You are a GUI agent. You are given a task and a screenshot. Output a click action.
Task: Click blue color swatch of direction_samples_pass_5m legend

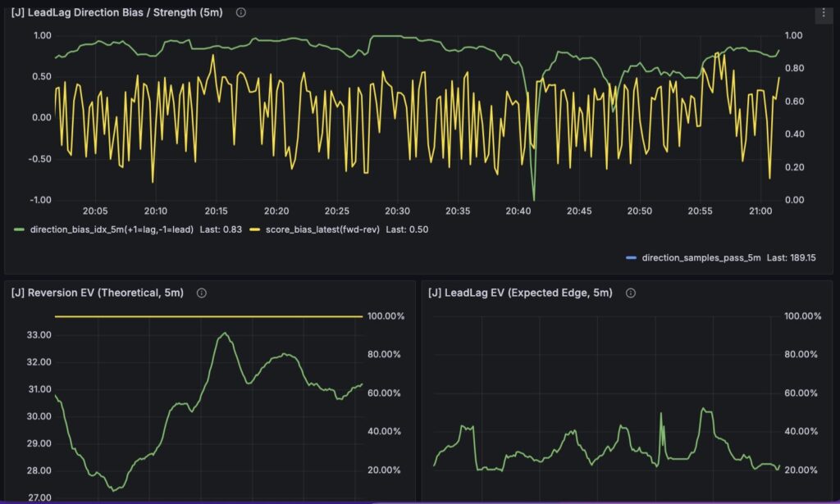(630, 258)
